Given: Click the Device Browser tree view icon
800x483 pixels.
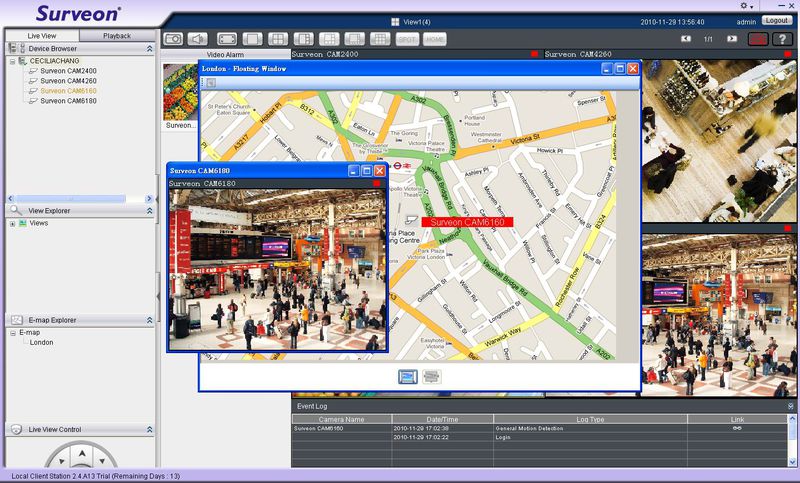Looking at the screenshot, I should [12, 48].
